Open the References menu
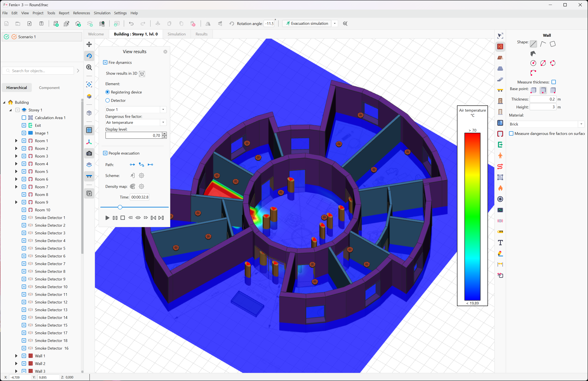588x381 pixels. pos(82,13)
